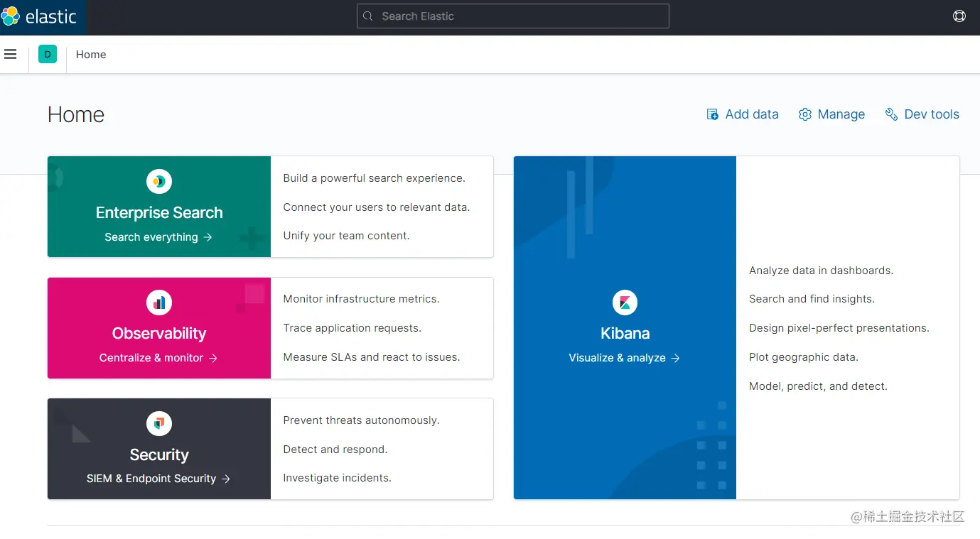Click Search everything link
980x539 pixels.
[x=158, y=237]
